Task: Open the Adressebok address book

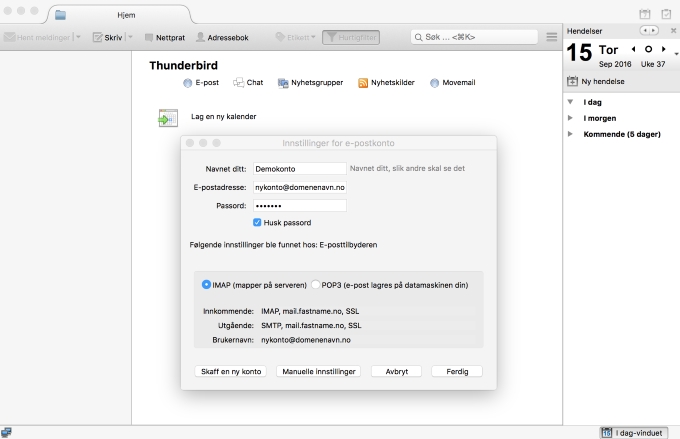Action: click(222, 38)
